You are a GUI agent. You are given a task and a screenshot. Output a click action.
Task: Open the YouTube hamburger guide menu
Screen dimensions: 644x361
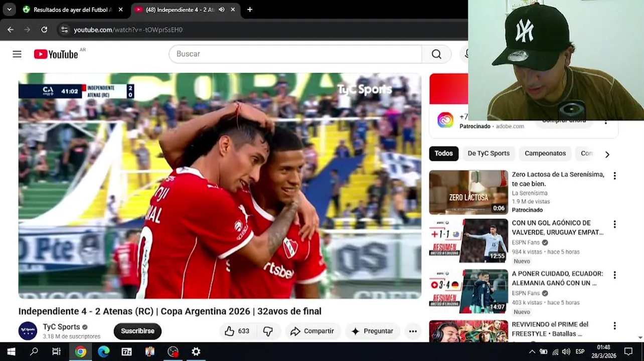click(x=17, y=54)
